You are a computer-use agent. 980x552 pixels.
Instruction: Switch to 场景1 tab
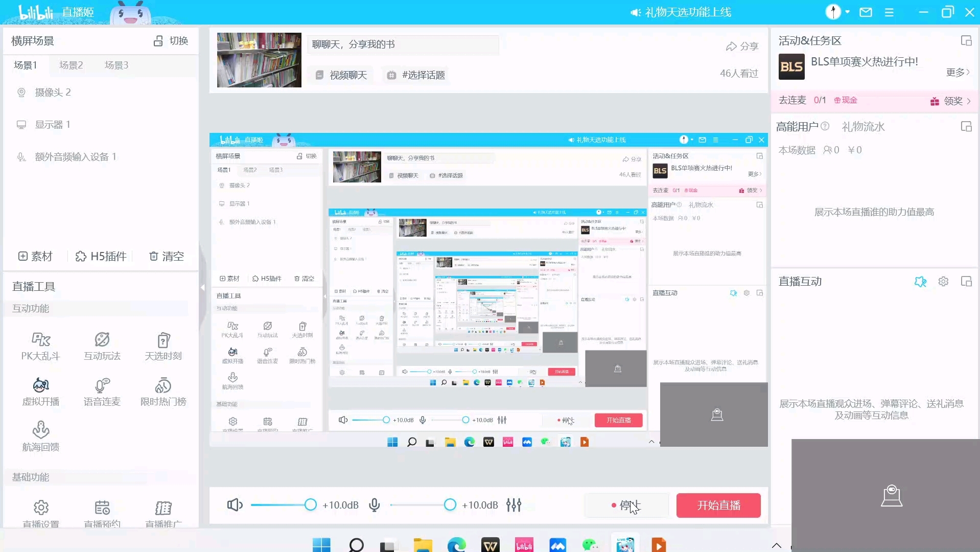[25, 65]
